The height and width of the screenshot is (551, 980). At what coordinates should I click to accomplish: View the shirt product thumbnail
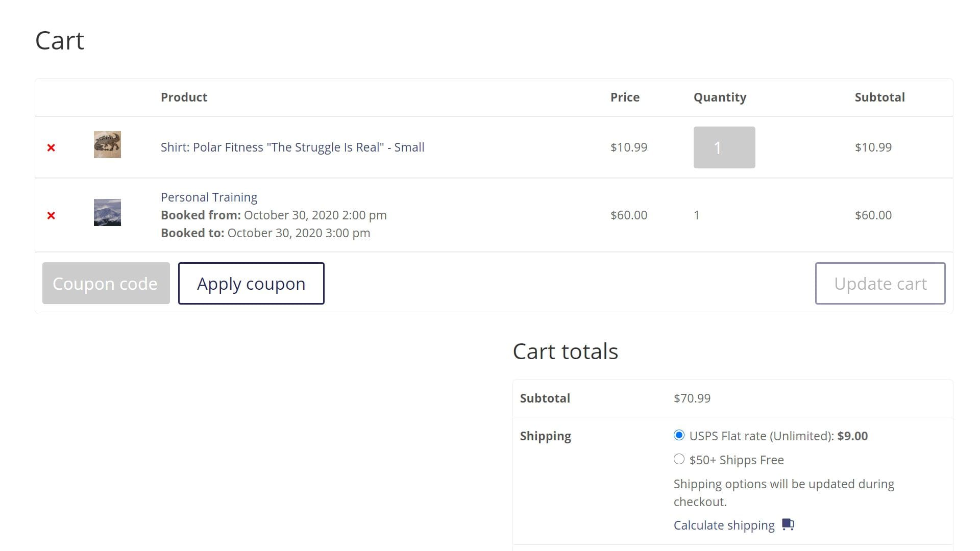coord(107,144)
